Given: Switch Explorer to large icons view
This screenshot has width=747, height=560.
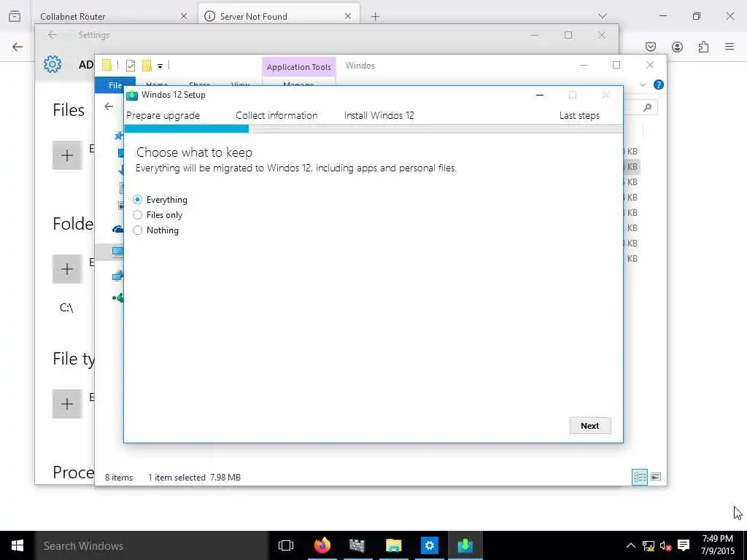Looking at the screenshot, I should [x=656, y=477].
